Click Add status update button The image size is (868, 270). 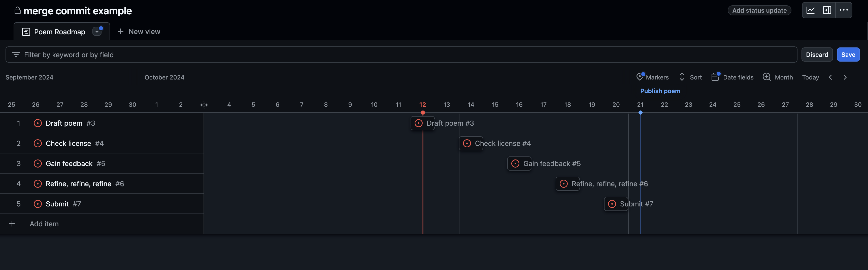(x=759, y=10)
